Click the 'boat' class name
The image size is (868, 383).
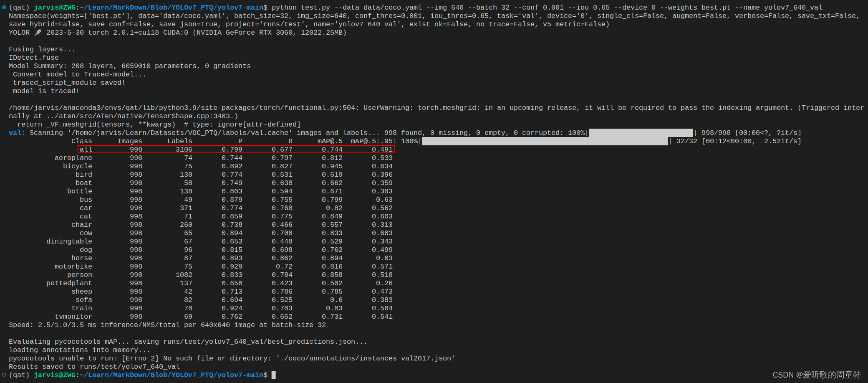pyautogui.click(x=84, y=183)
